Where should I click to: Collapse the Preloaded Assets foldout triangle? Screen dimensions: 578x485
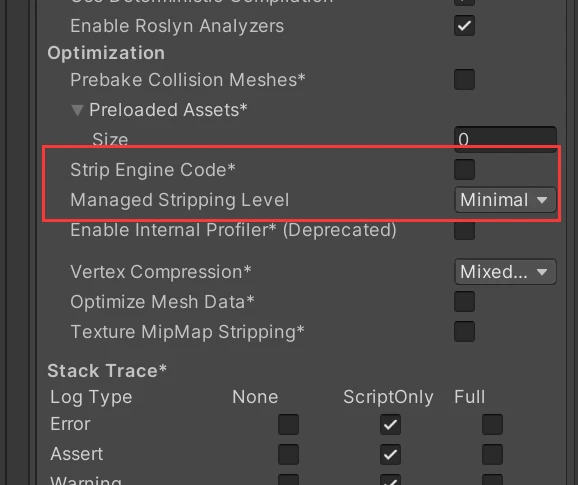tap(77, 110)
